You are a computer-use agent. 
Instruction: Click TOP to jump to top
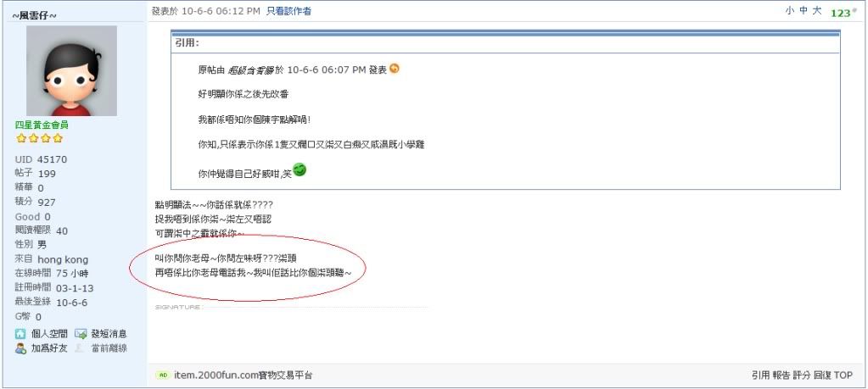click(x=843, y=375)
